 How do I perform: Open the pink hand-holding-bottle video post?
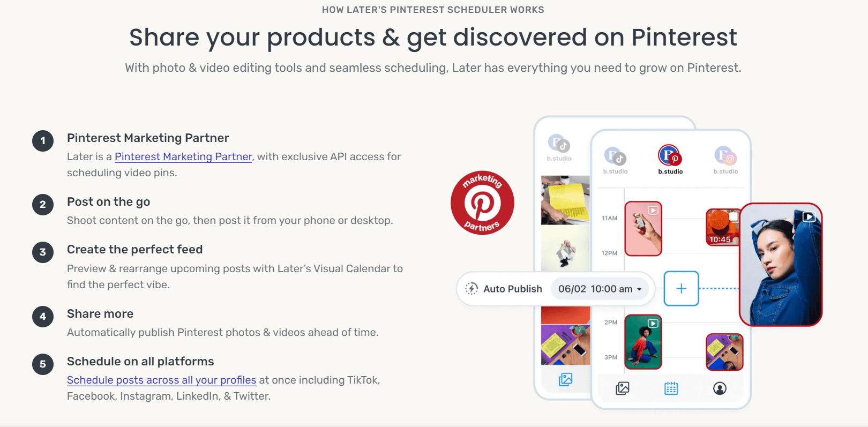(643, 228)
